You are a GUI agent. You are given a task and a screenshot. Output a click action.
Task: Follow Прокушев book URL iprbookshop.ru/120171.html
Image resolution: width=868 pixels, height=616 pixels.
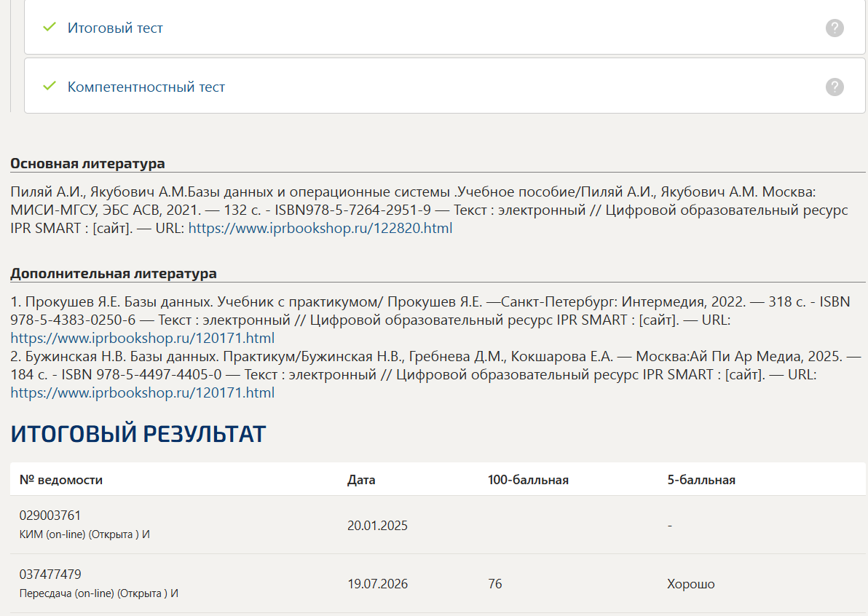[142, 338]
